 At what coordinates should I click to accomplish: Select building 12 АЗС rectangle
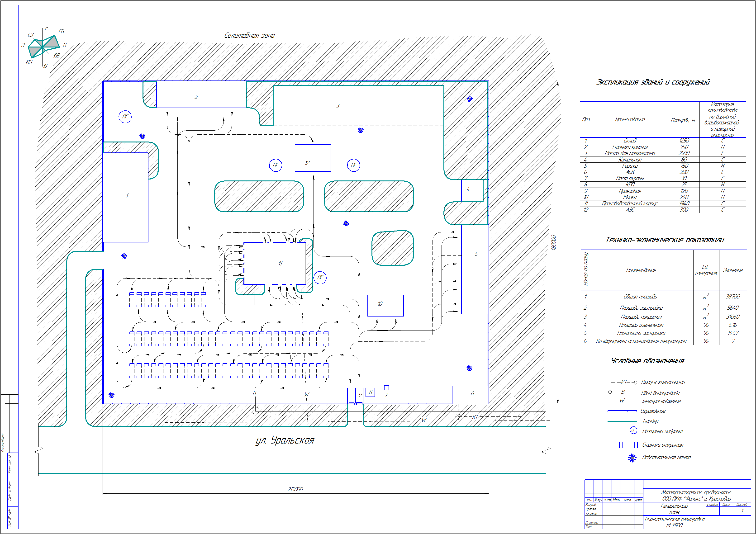[313, 158]
